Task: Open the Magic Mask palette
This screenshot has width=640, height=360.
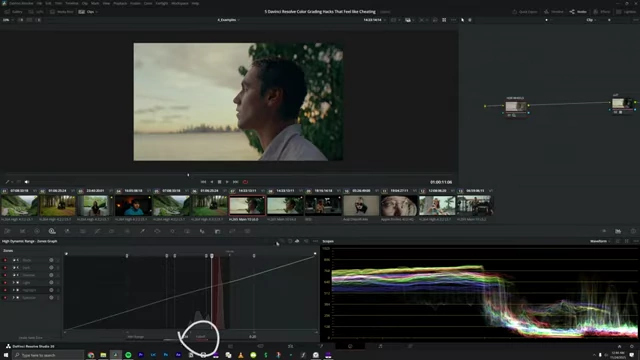Action: 187,231
